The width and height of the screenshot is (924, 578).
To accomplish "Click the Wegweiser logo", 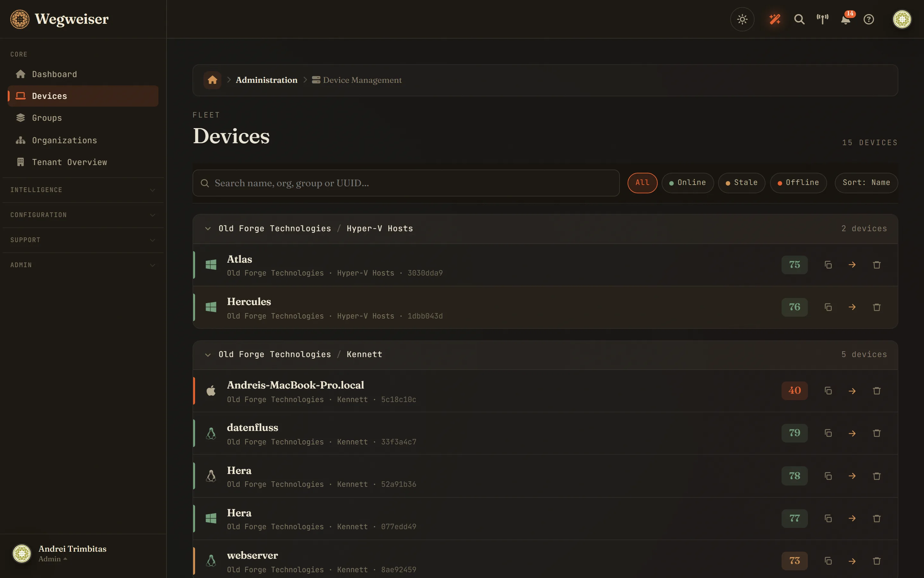I will (60, 19).
